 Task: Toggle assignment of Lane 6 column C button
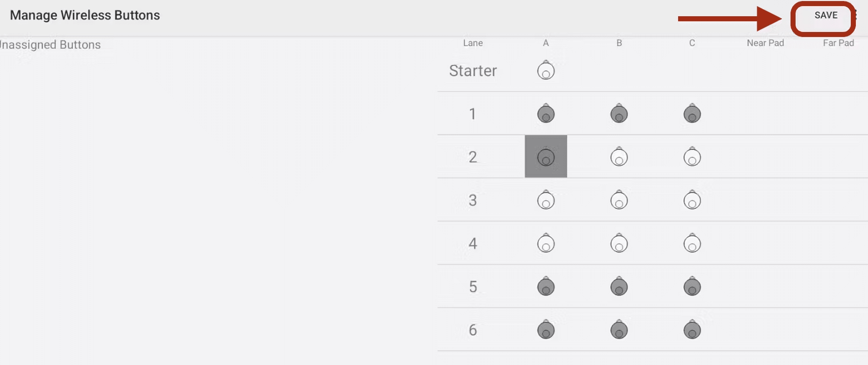point(692,330)
